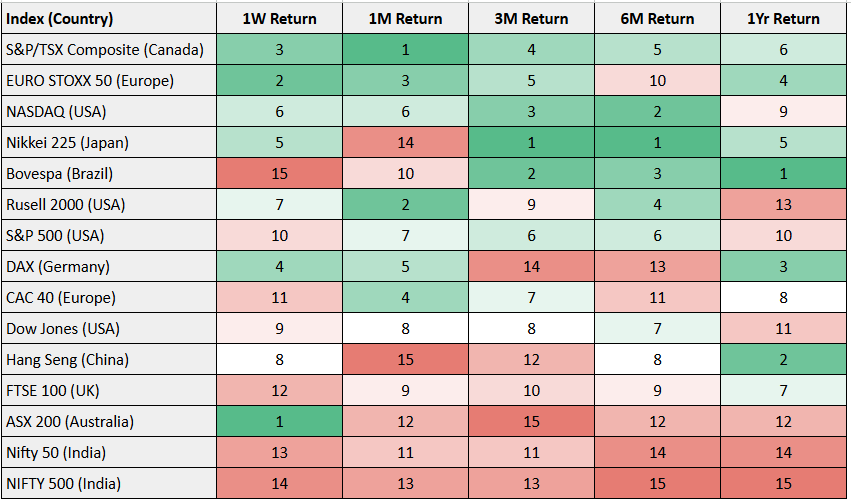
Task: Click the 3M Return header cell
Action: 532,18
